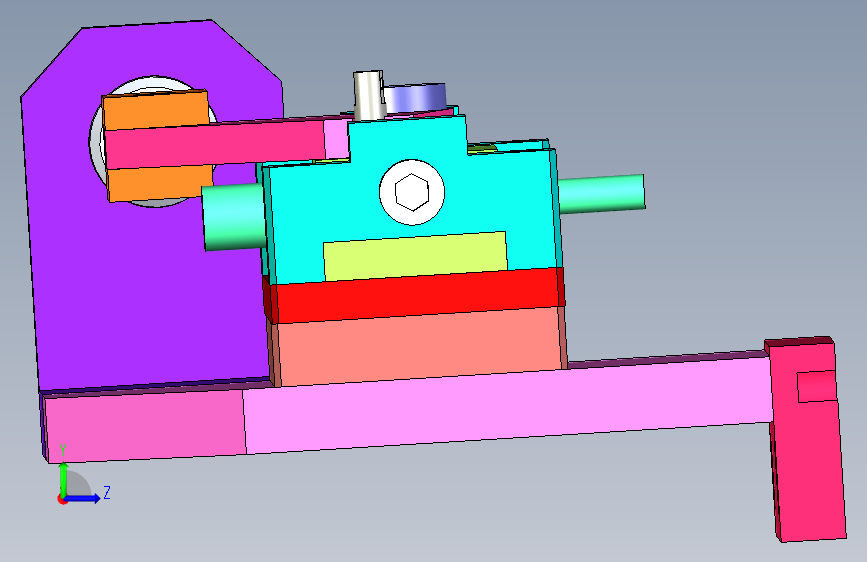The height and width of the screenshot is (562, 867).
Task: Pick the green rod's right end
Action: (602, 194)
